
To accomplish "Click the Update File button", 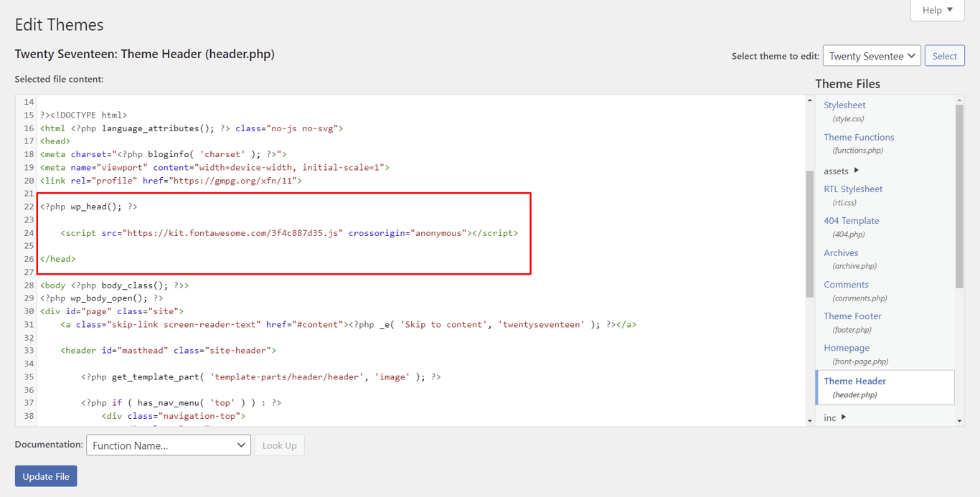I will point(45,475).
